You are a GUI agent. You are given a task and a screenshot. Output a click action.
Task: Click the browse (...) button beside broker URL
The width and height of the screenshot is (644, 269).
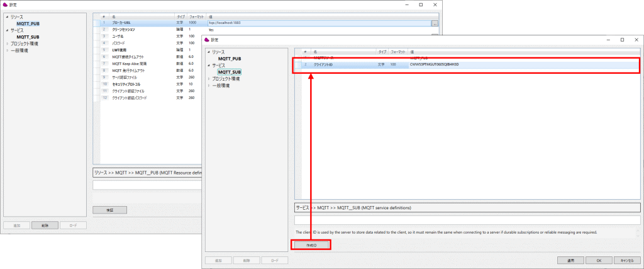click(434, 23)
